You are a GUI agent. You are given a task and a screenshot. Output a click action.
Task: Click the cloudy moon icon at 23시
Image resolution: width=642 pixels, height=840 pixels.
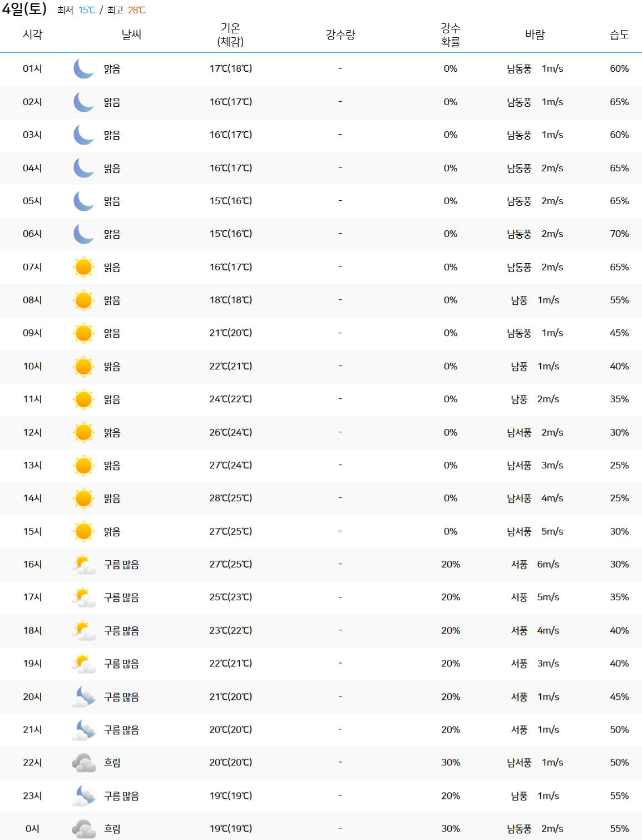84,795
